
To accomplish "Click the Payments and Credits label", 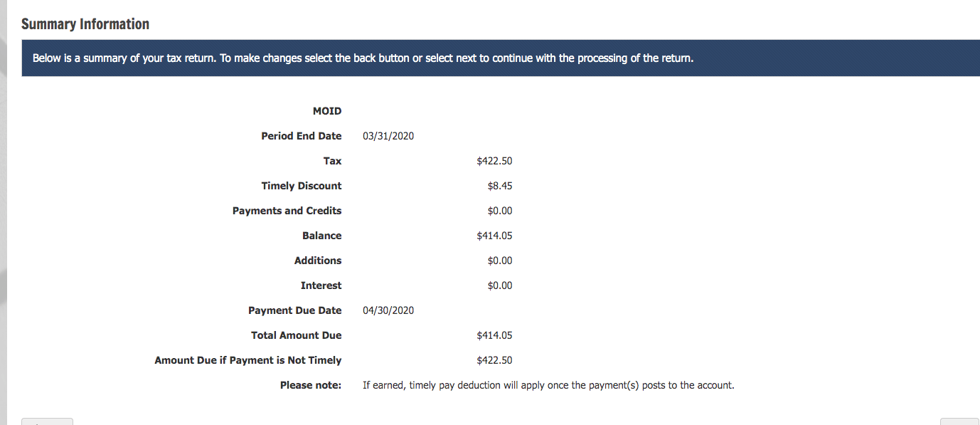I will point(287,210).
